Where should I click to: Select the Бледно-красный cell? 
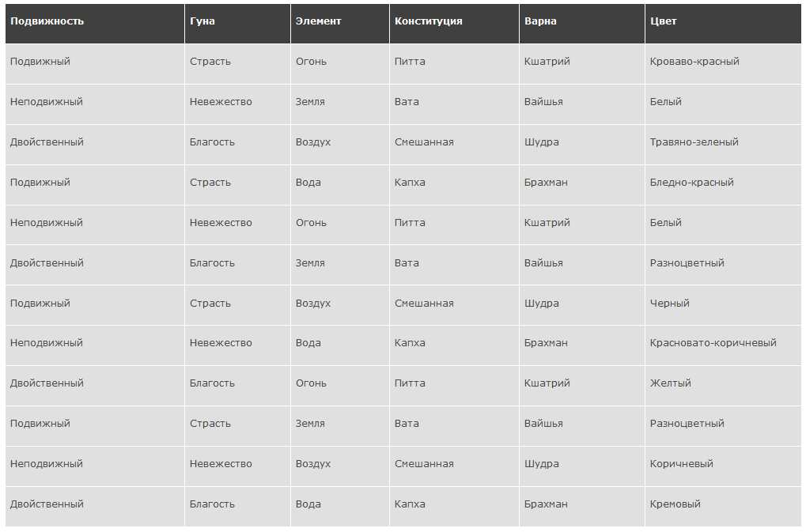pos(723,185)
